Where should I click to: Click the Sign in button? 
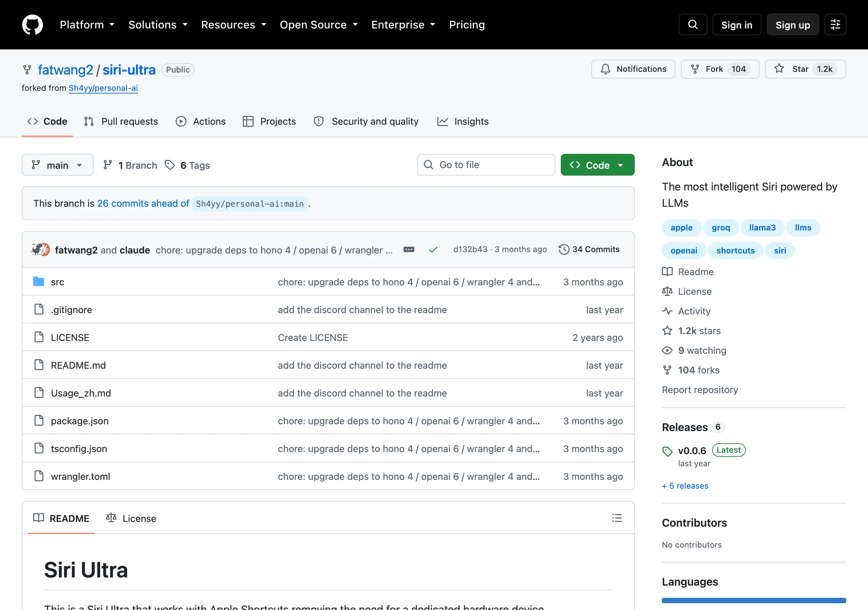pos(736,24)
